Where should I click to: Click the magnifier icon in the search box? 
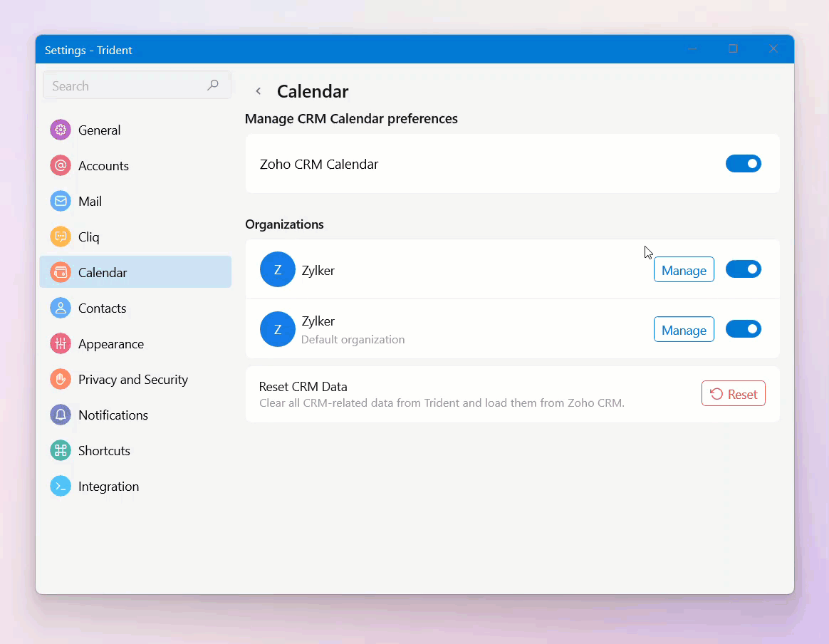point(212,85)
